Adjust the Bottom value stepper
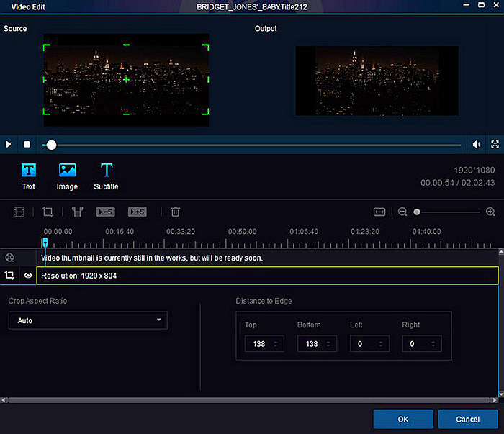The width and height of the screenshot is (504, 434). (x=328, y=344)
